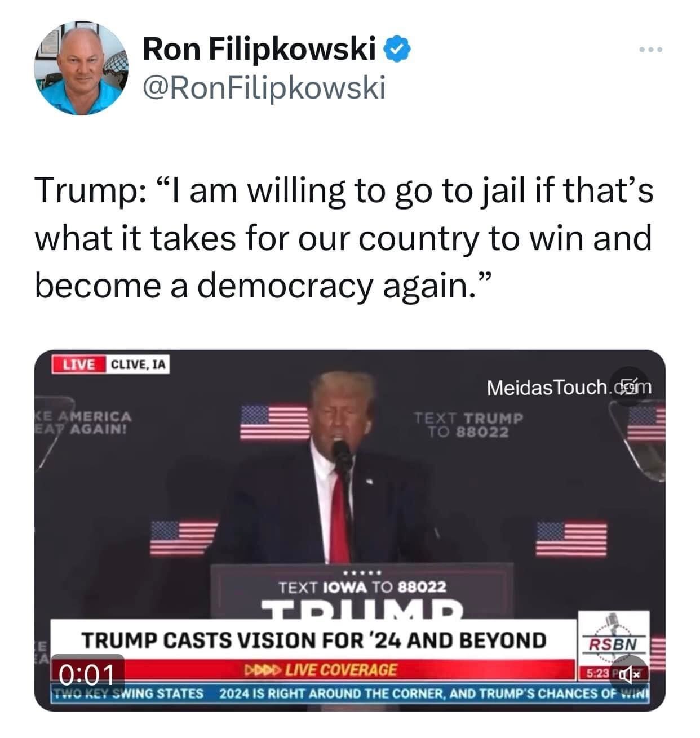Select the tweet text about going to jail
700x738 pixels.
pos(344,238)
